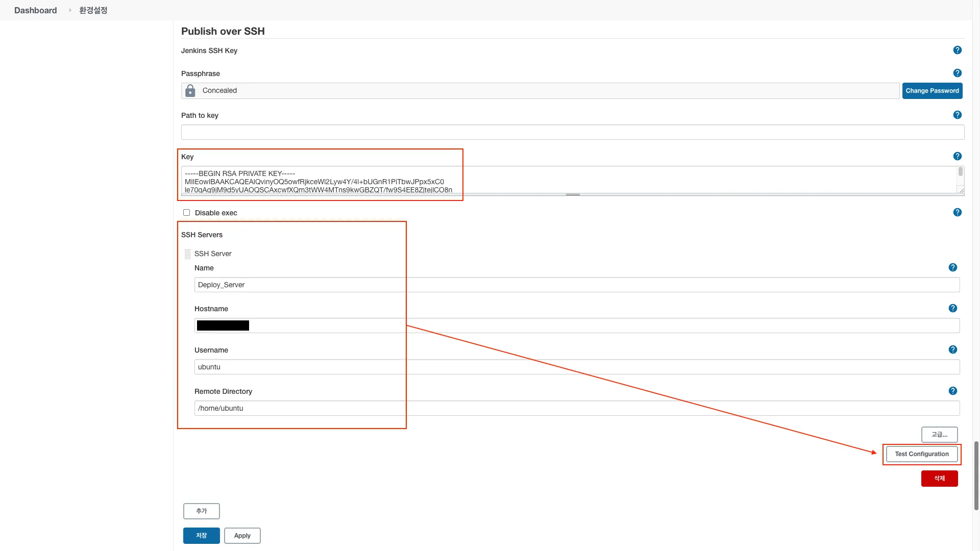
Task: Show help for SSH Server Name
Action: (x=952, y=267)
